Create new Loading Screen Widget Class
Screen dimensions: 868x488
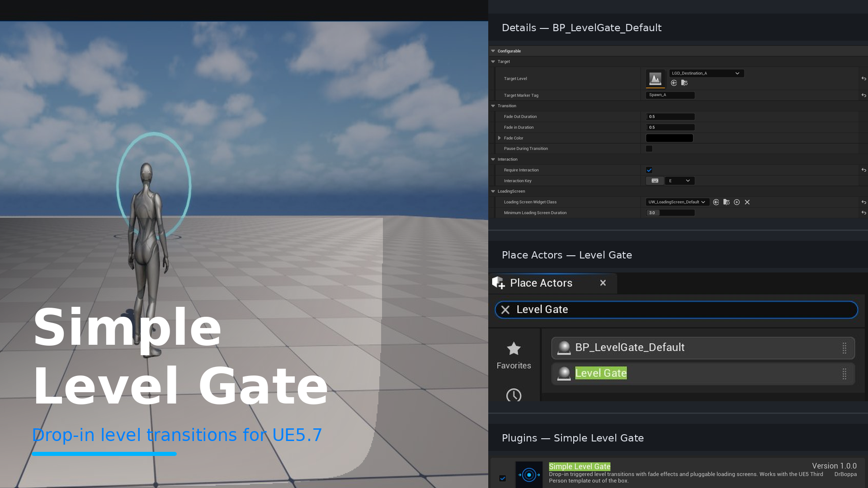[x=737, y=202]
